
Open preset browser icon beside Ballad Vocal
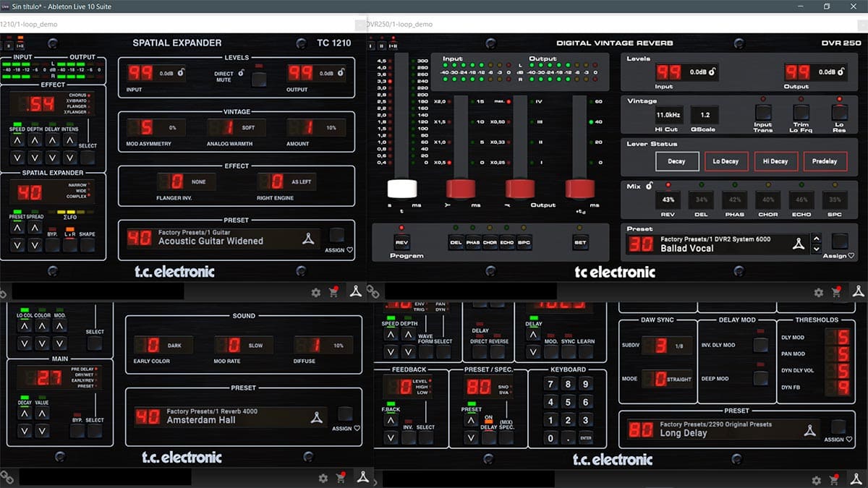point(798,243)
